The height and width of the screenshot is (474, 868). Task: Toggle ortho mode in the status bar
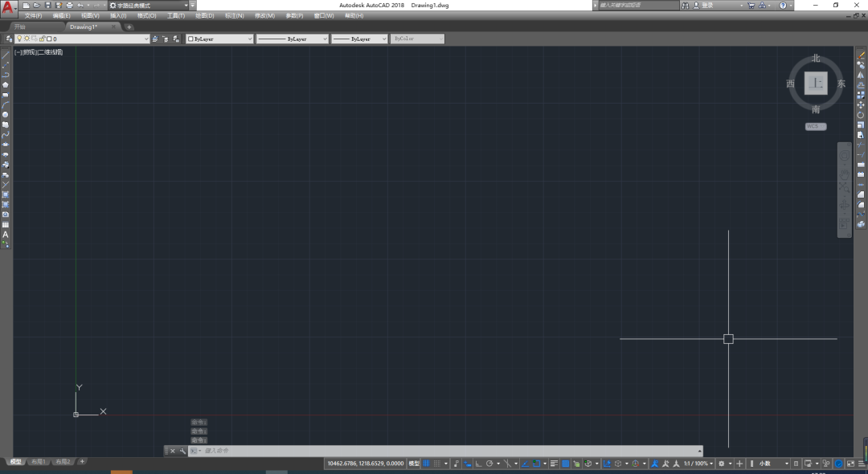(x=477, y=464)
